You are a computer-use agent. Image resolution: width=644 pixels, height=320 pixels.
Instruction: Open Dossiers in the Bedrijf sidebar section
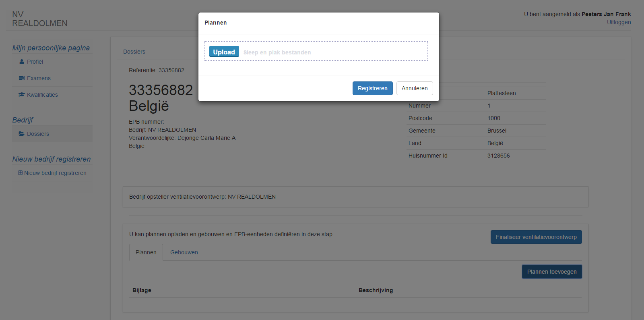(x=38, y=134)
